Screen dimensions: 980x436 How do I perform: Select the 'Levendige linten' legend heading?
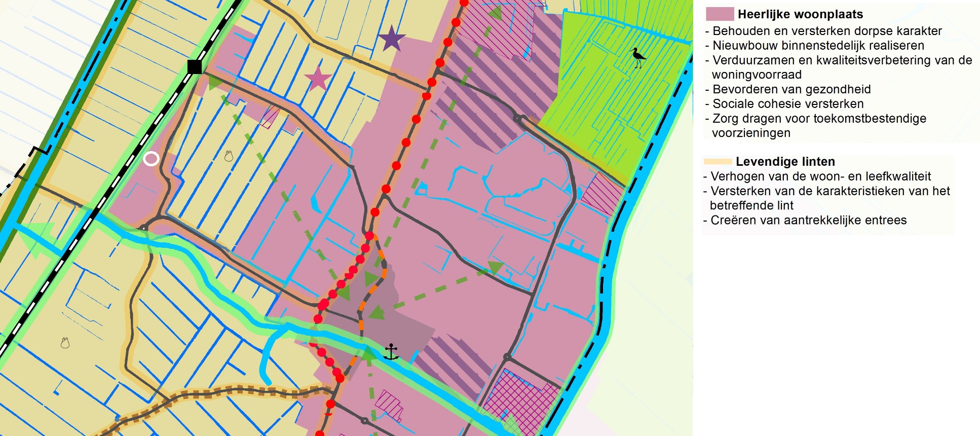click(x=785, y=162)
